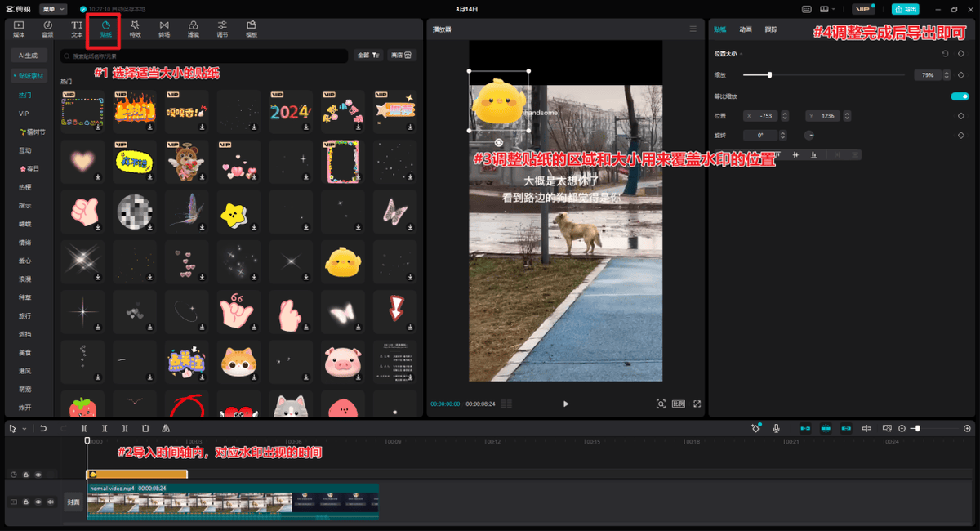Screen dimensions: 980x531
Task: Click the delete trash icon in timeline toolbar
Action: click(145, 428)
